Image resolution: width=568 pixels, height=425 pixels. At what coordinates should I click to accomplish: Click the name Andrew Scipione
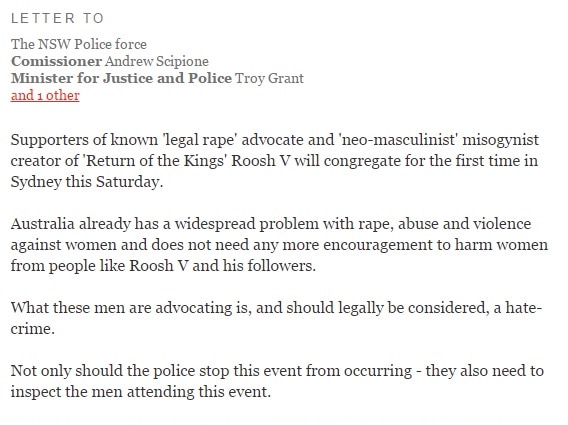157,61
